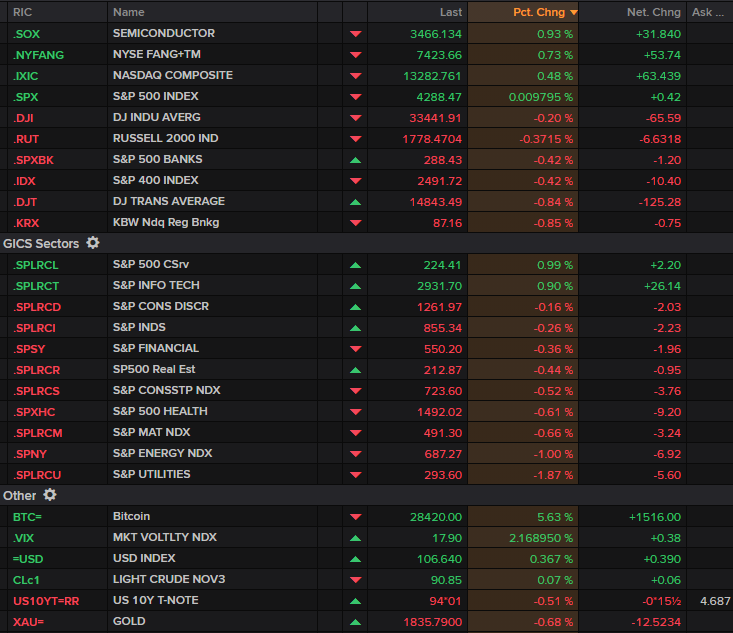This screenshot has width=733, height=633.
Task: Click the 4.687 Ask value
Action: click(x=715, y=601)
